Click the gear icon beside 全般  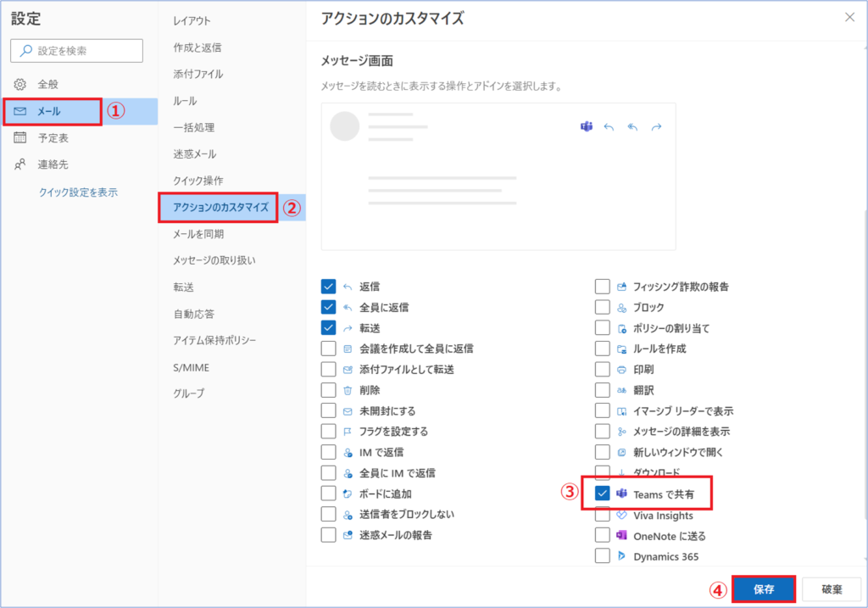[x=21, y=85]
